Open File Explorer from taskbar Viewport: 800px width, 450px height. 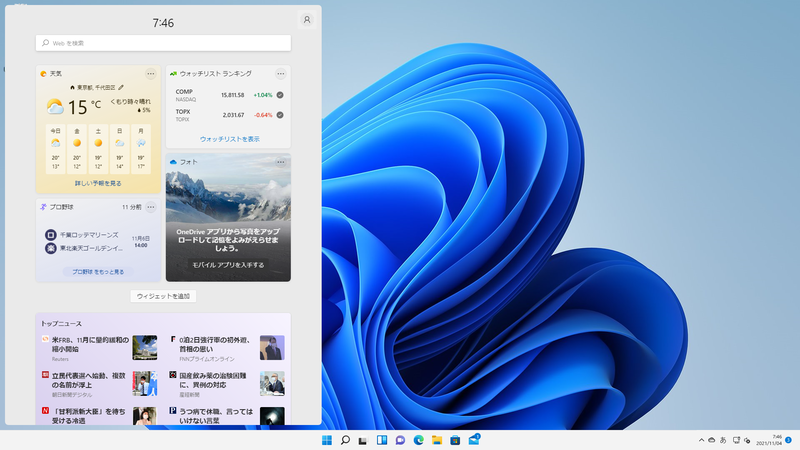(437, 440)
